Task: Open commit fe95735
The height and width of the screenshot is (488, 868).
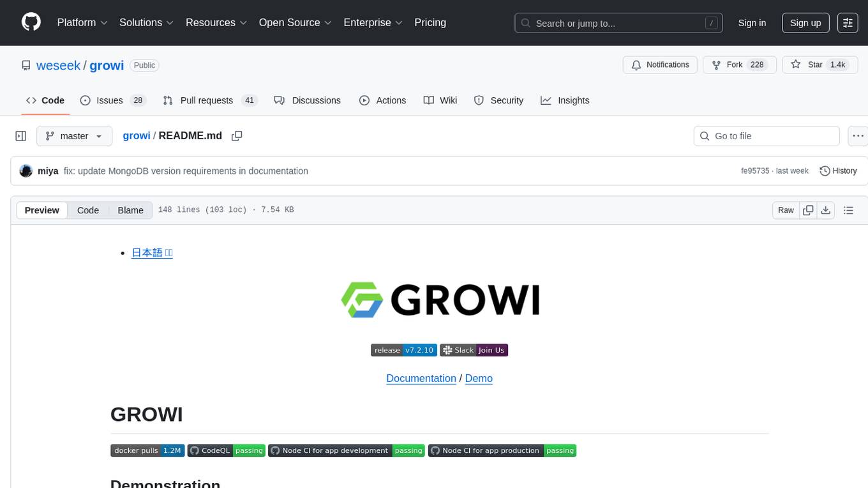Action: click(755, 171)
